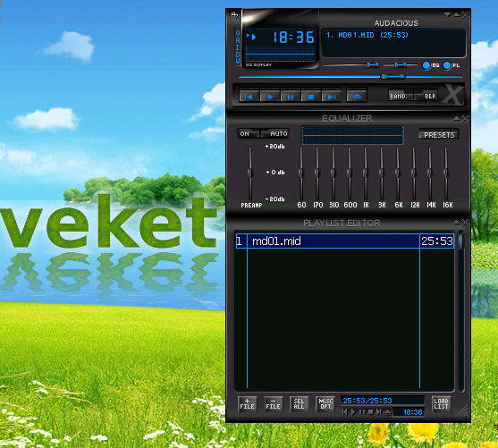The height and width of the screenshot is (448, 498).
Task: Click the playlist mini previous-track button
Action: click(344, 412)
